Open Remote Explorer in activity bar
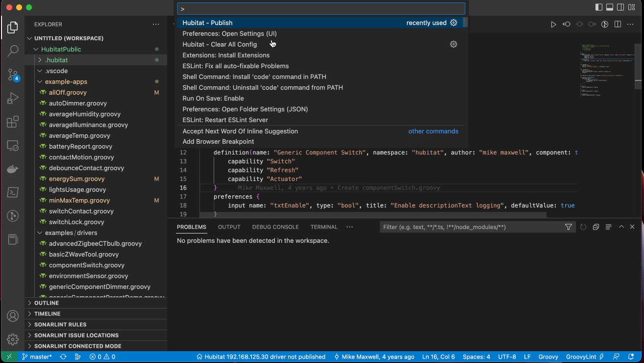The height and width of the screenshot is (363, 644). (13, 145)
